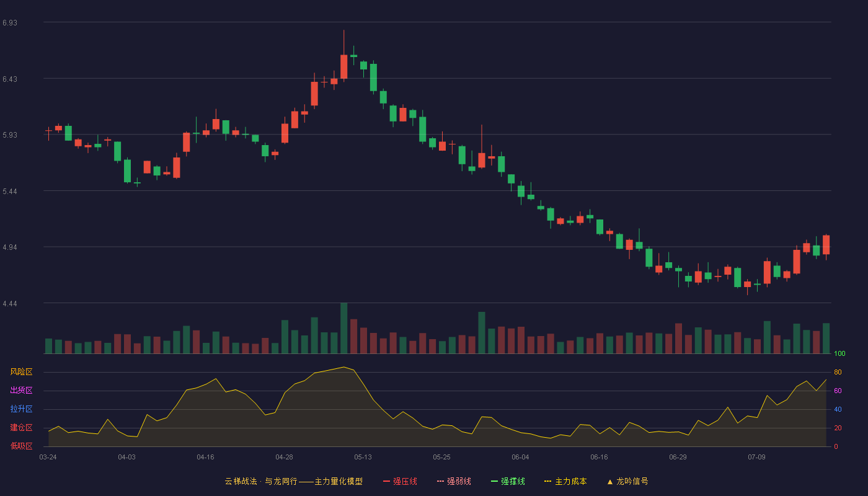This screenshot has height=496, width=868.
Task: Select the 风险区 zone label
Action: tap(21, 372)
